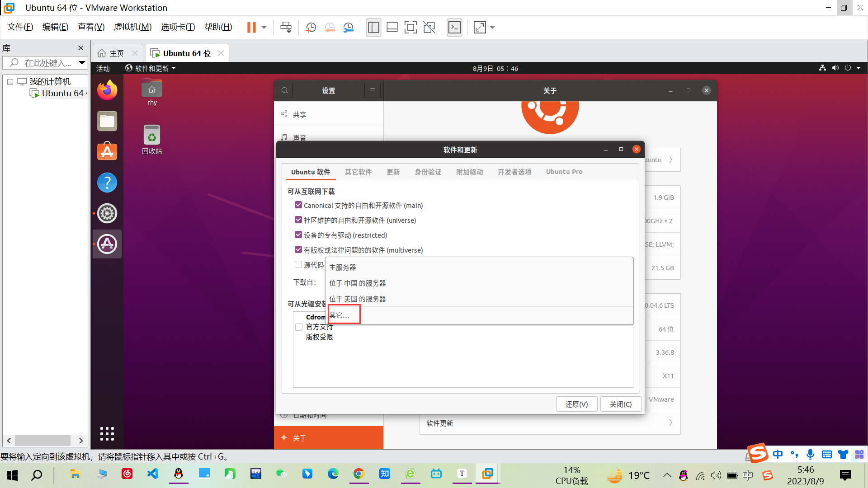Open the pause button dropdown arrow
Image resolution: width=868 pixels, height=488 pixels.
click(x=264, y=28)
